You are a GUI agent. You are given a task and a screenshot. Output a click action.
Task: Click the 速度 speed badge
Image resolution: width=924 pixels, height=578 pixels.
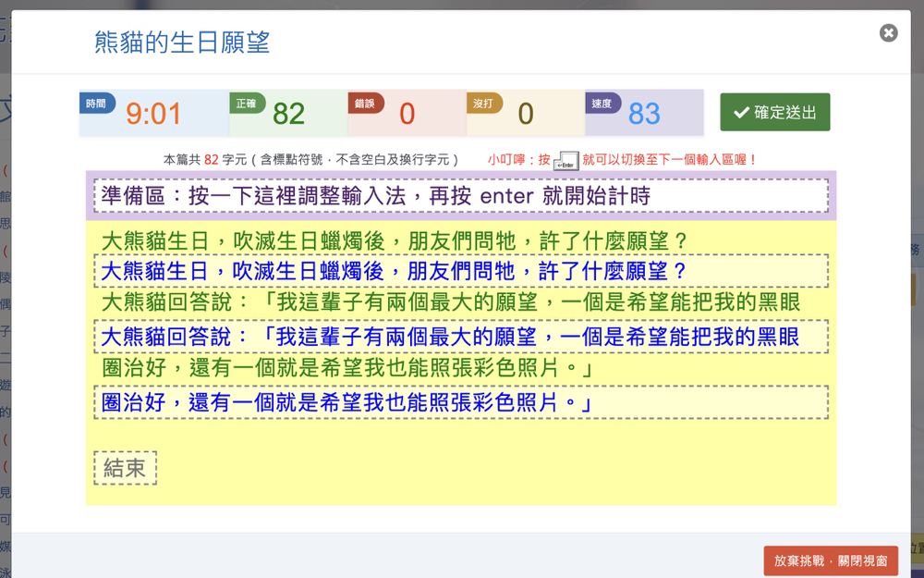click(602, 104)
